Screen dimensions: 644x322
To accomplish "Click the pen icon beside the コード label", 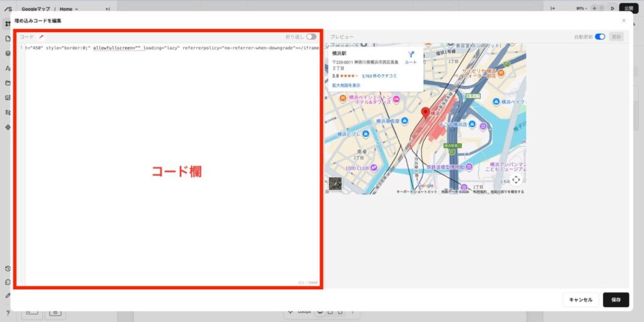I will [x=42, y=37].
